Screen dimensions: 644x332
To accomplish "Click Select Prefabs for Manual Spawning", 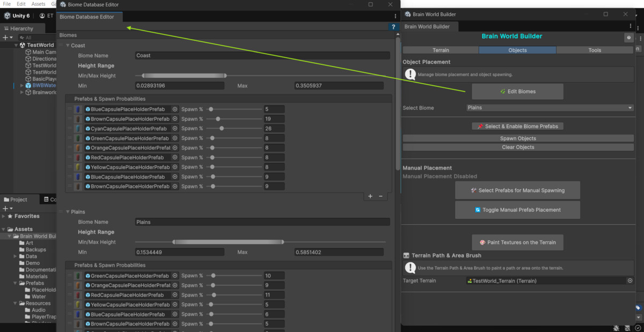I will 517,190.
